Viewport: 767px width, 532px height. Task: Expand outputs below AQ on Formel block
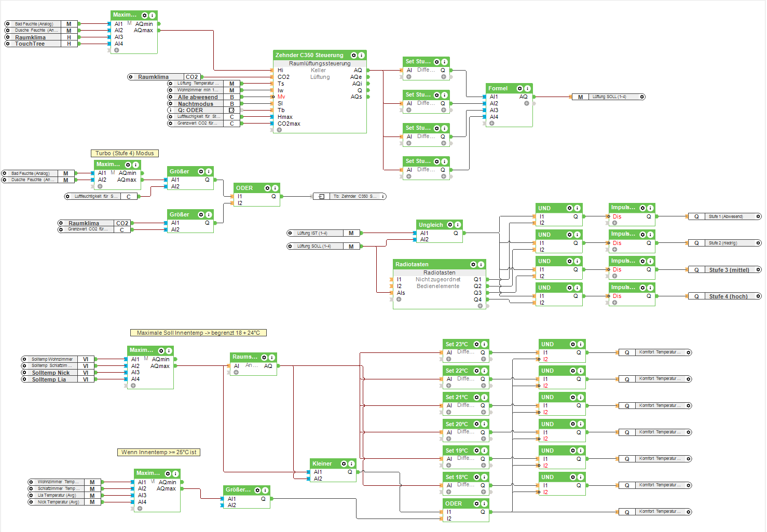526,103
